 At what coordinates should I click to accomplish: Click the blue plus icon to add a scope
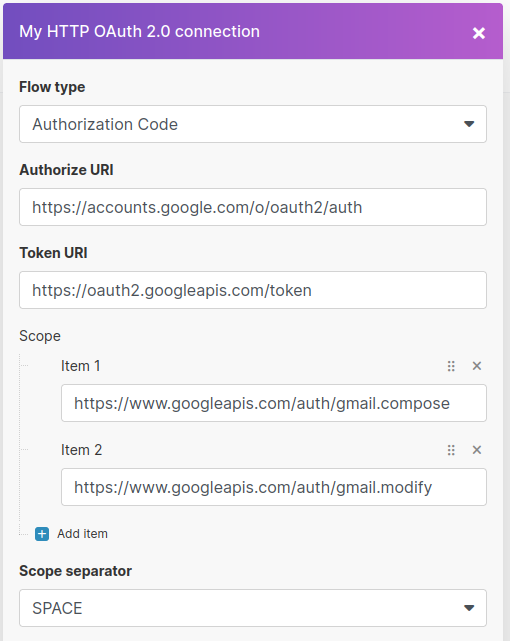42,534
